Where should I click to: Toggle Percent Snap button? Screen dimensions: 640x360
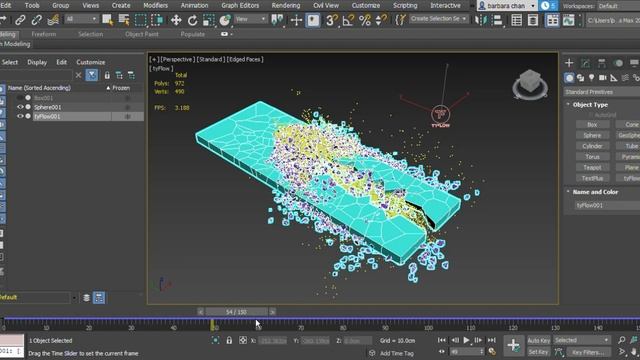[x=364, y=20]
